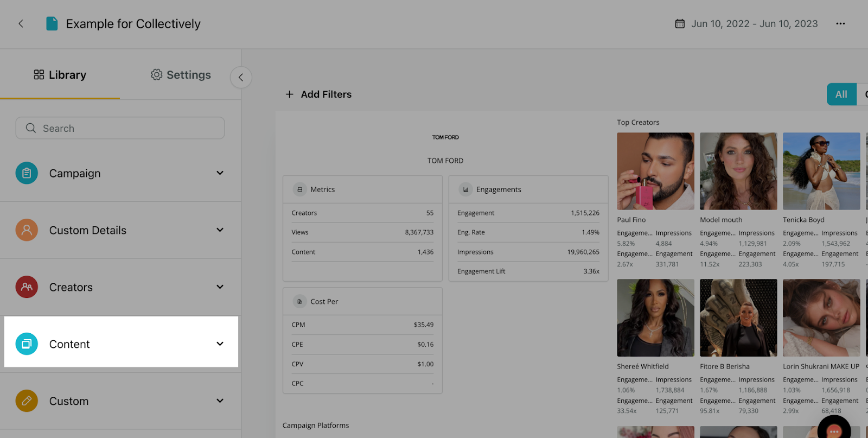Click inside the Search input field
This screenshot has width=868, height=438.
[x=120, y=128]
